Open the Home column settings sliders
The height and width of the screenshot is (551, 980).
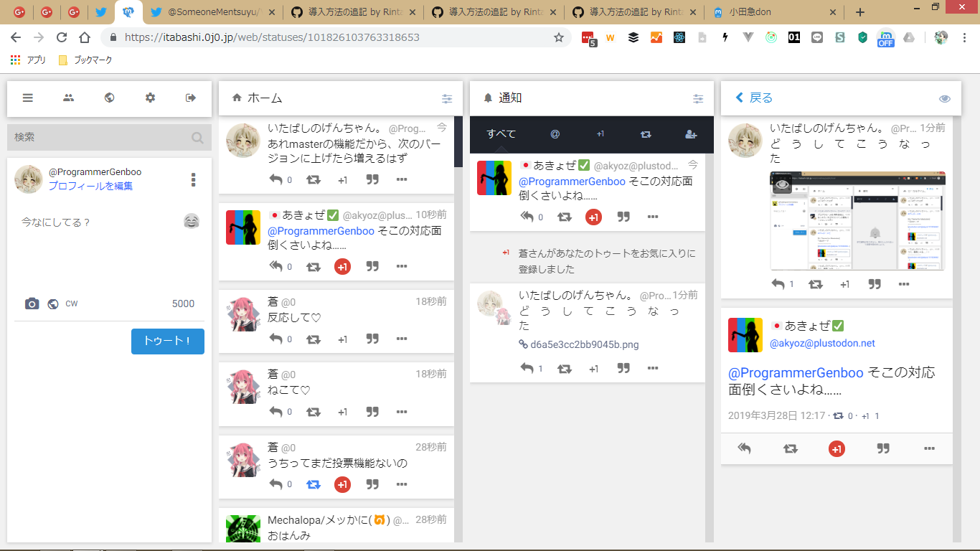pos(447,99)
